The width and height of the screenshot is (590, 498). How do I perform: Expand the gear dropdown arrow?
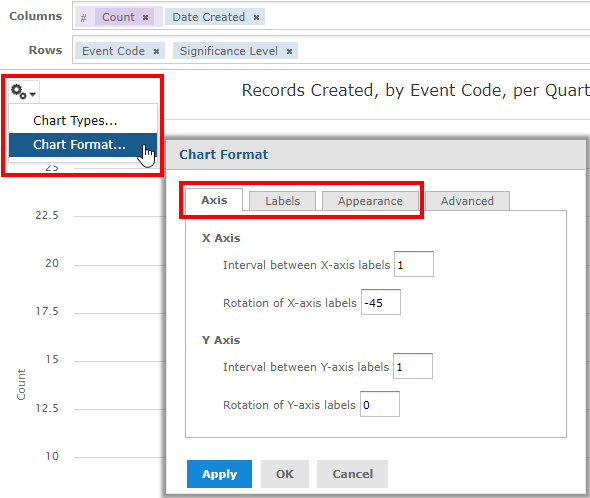click(33, 94)
